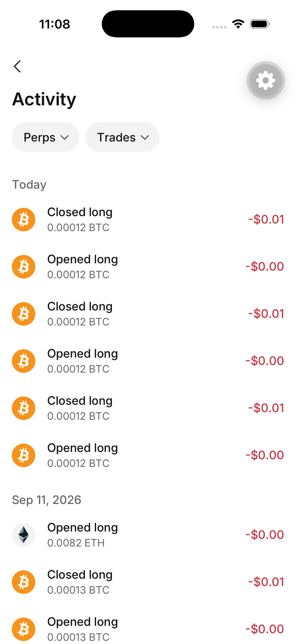Tap the Wi-Fi status icon
This screenshot has height=644, width=296.
coord(238,24)
